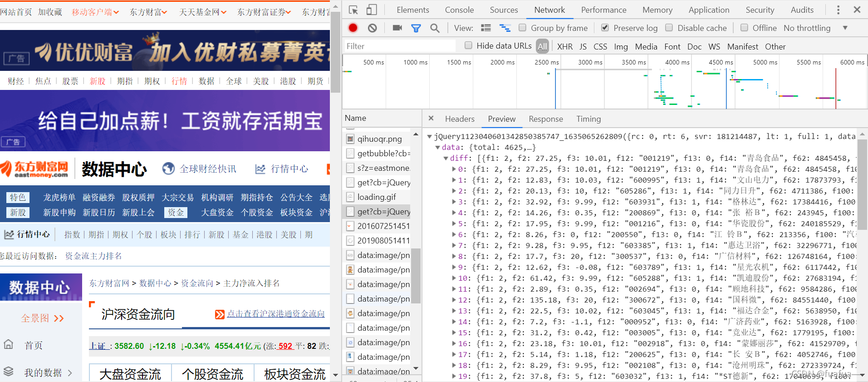Open DevTools three-dot customize menu
The height and width of the screenshot is (382, 868).
[x=838, y=10]
